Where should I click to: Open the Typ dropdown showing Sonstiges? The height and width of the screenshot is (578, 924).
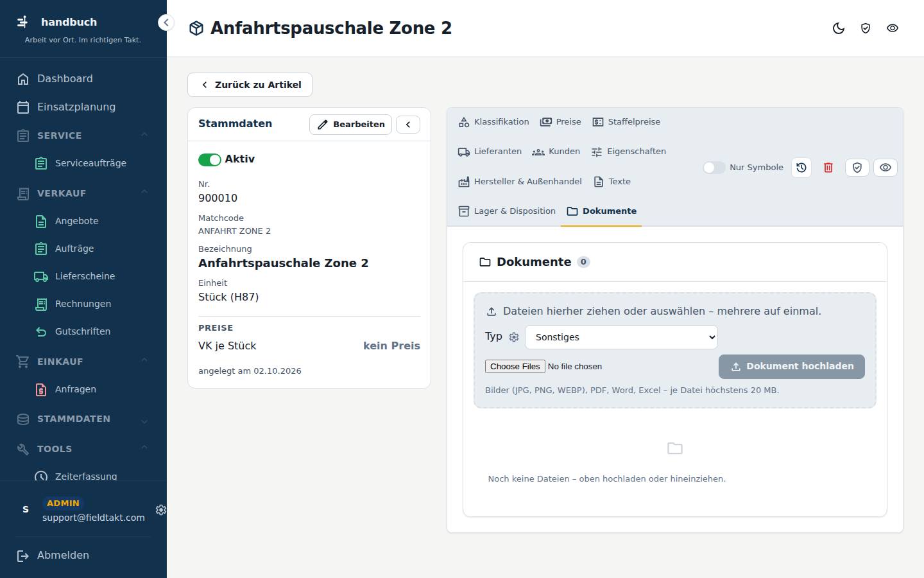pos(621,337)
